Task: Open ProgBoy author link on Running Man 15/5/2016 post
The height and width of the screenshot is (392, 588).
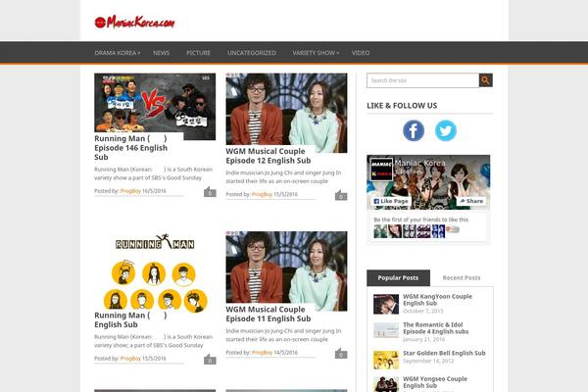Action: pos(130,359)
